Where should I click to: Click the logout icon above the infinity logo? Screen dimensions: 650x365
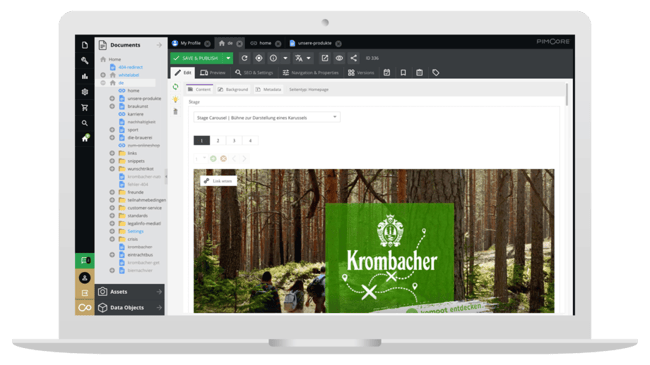[x=85, y=293]
